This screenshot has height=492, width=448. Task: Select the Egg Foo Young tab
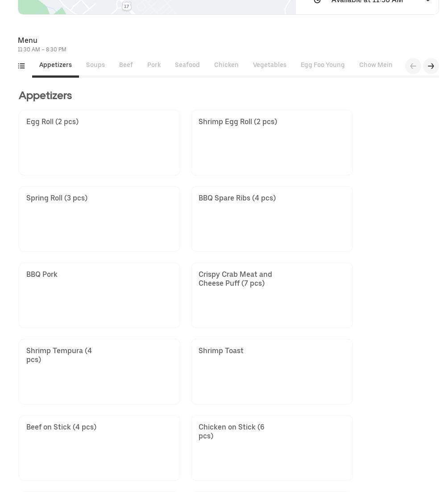coord(323,65)
